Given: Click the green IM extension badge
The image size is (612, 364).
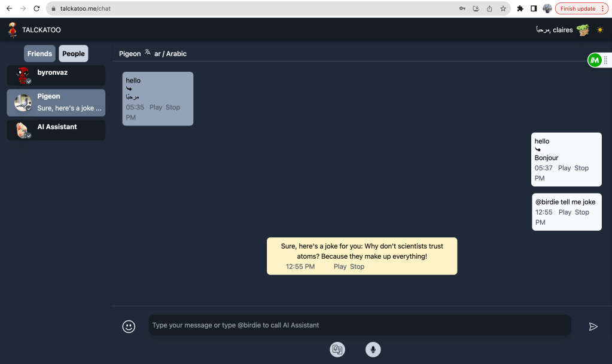Looking at the screenshot, I should coord(595,60).
